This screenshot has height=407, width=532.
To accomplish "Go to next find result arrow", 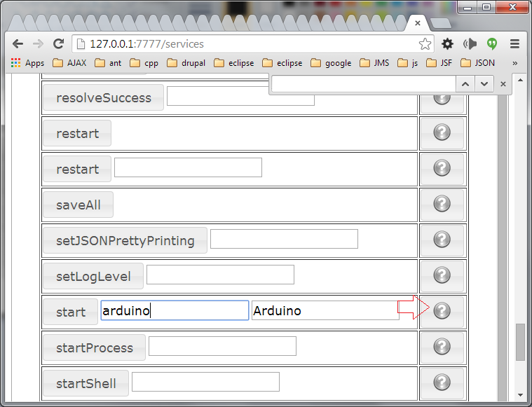I will (484, 84).
